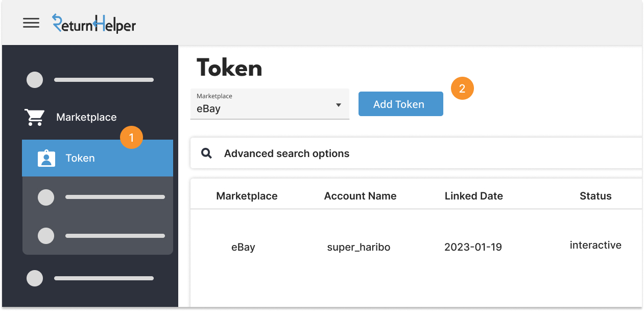The image size is (644, 311).
Task: Sort by Account Name column header
Action: point(360,196)
